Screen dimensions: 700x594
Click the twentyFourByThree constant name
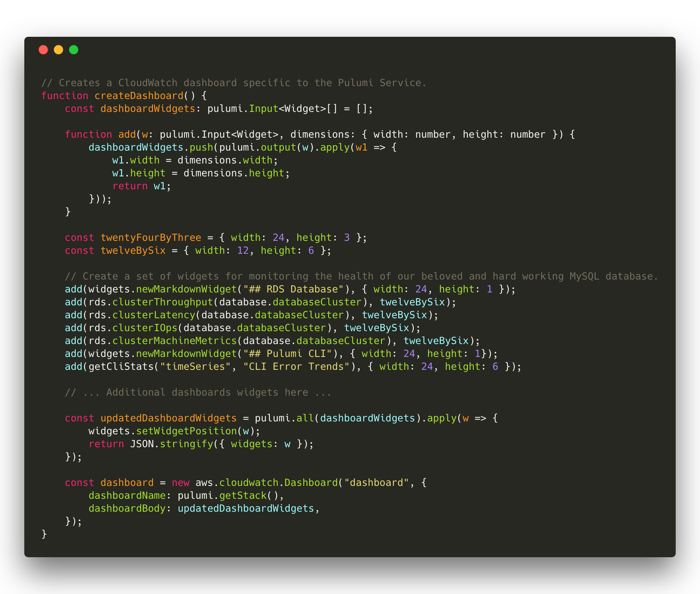click(x=151, y=238)
